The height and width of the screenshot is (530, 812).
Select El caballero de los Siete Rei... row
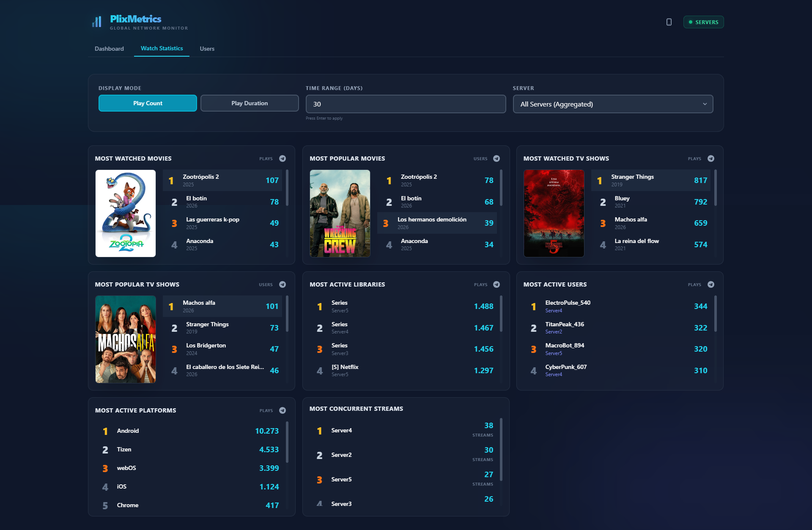coord(222,370)
